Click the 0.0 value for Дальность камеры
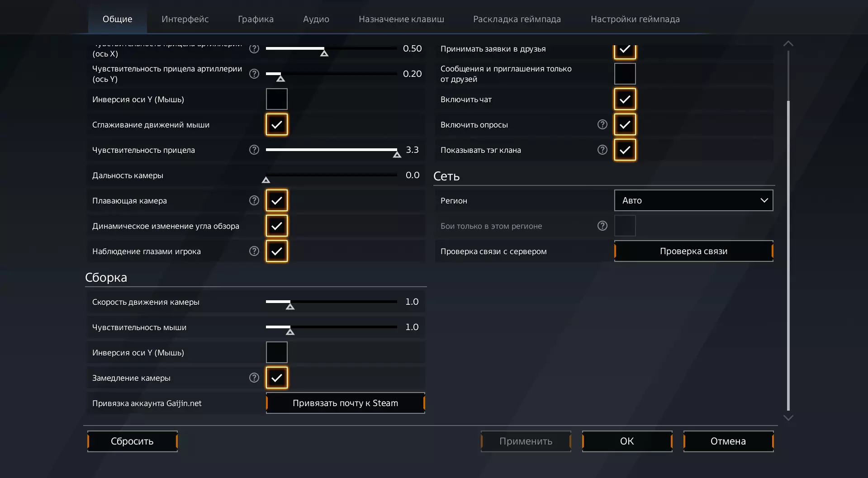Viewport: 868px width, 478px height. (x=413, y=175)
